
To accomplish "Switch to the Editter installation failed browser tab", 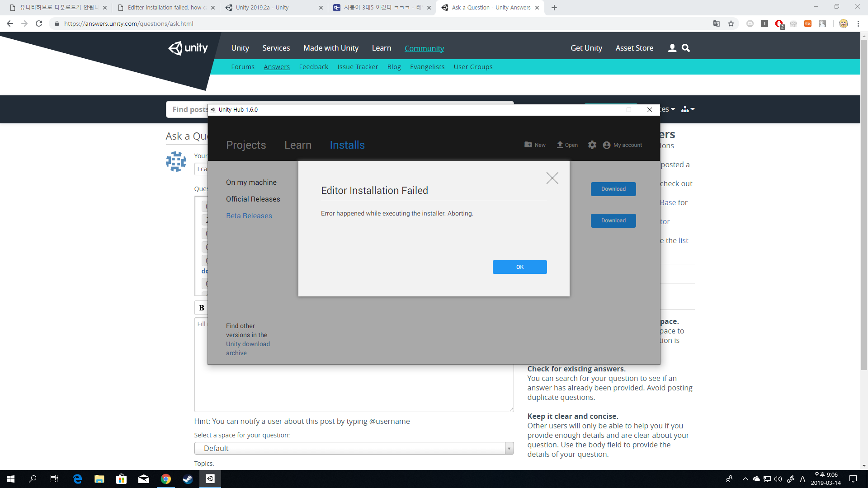I will pyautogui.click(x=165, y=8).
